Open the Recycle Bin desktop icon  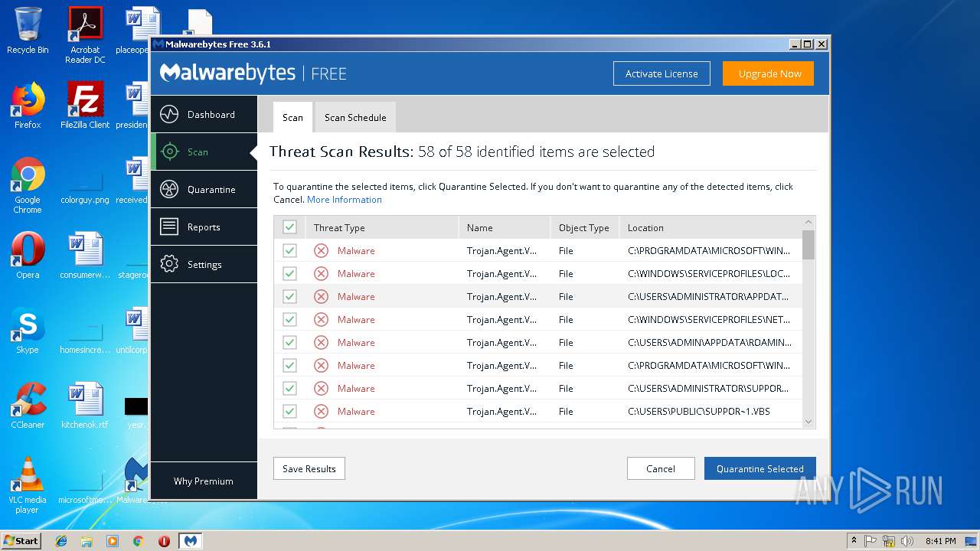pyautogui.click(x=28, y=31)
